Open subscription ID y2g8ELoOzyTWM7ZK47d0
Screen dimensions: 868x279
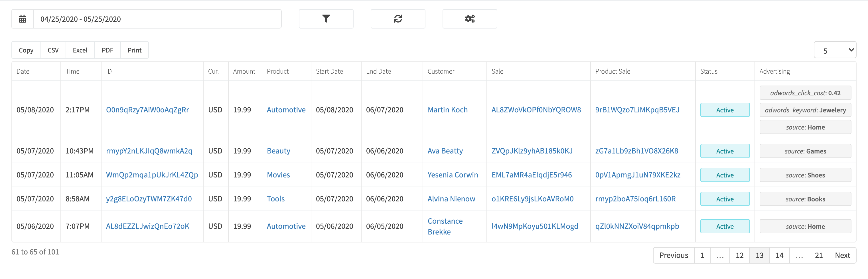(x=149, y=199)
